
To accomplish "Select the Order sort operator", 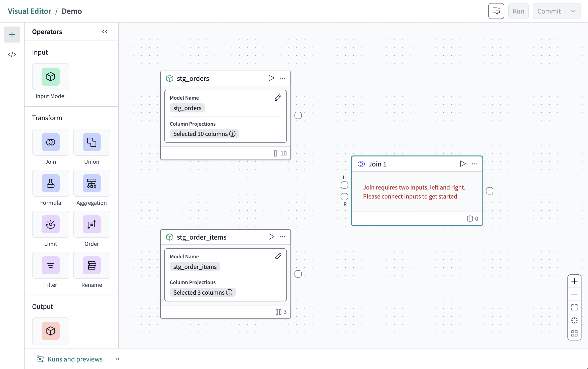I will click(x=91, y=224).
